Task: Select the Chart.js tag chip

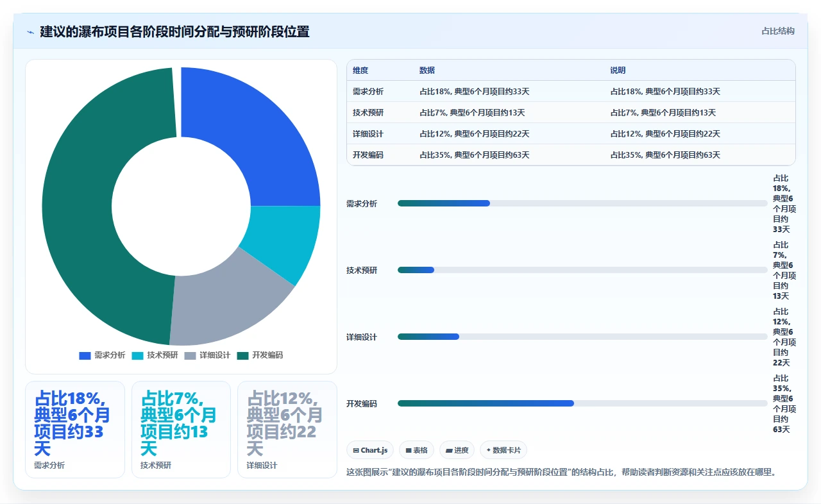Action: [370, 450]
